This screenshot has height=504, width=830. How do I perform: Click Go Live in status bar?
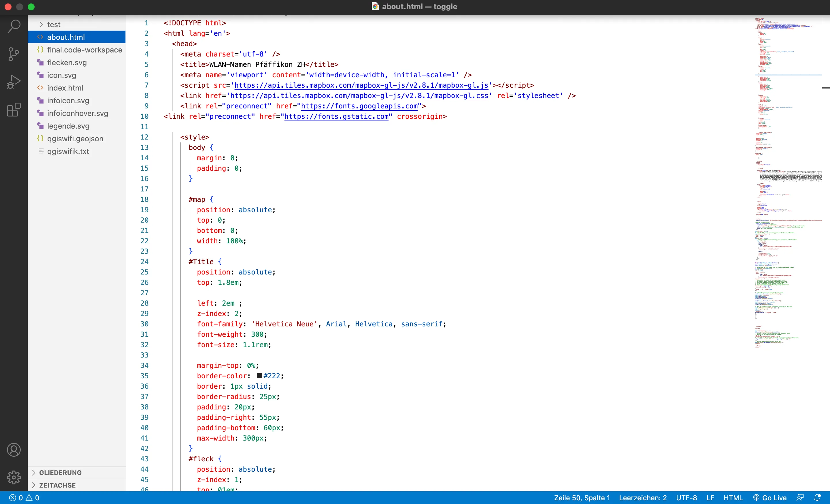[x=770, y=498]
